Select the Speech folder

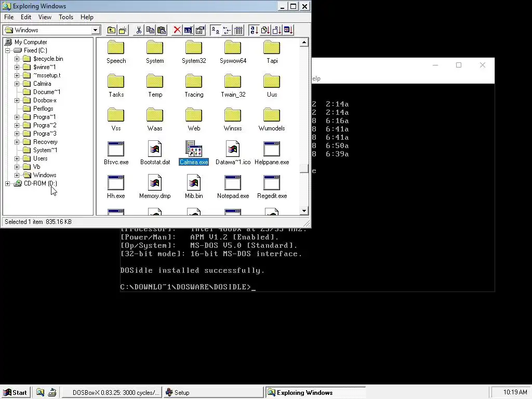(x=116, y=52)
